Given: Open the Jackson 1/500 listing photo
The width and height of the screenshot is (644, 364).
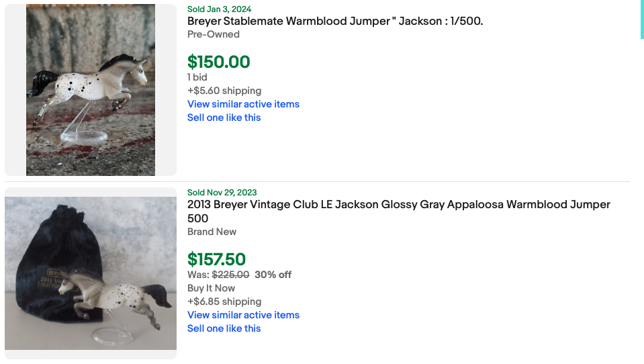Looking at the screenshot, I should [91, 90].
